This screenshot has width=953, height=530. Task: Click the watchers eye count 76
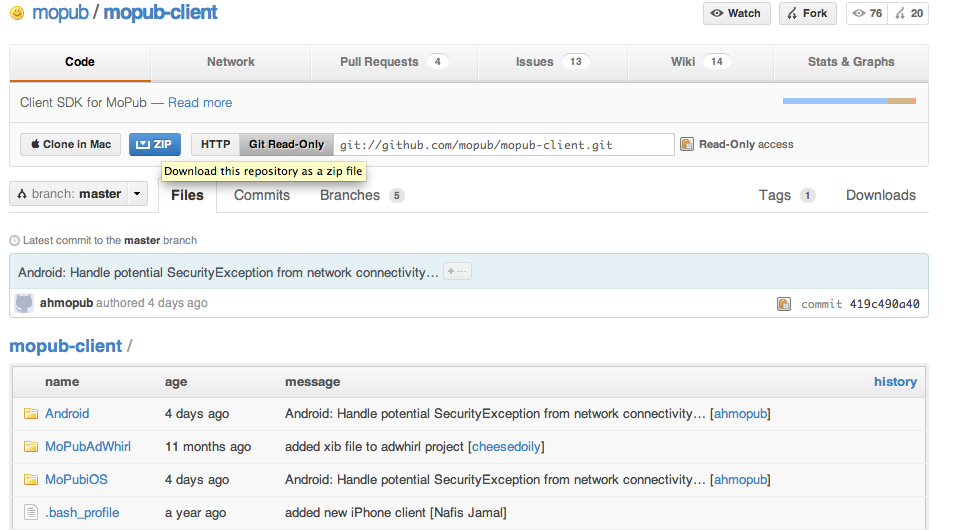tap(867, 13)
